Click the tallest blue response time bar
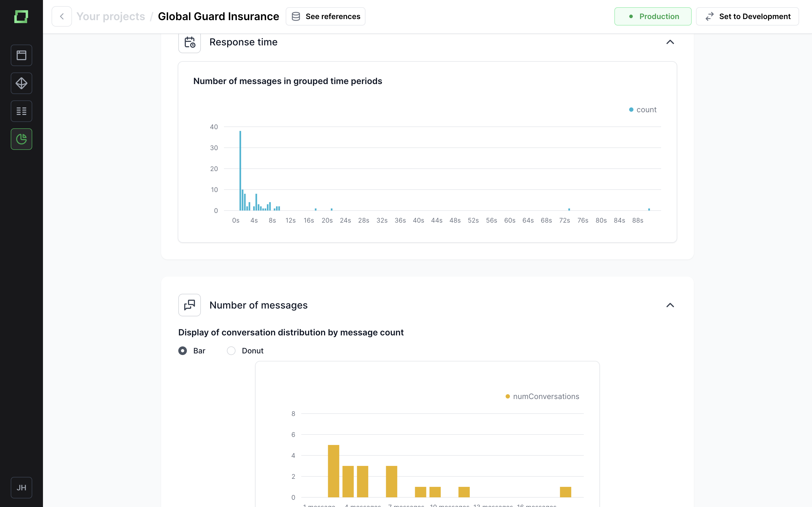Viewport: 812px width, 507px height. coord(240,171)
